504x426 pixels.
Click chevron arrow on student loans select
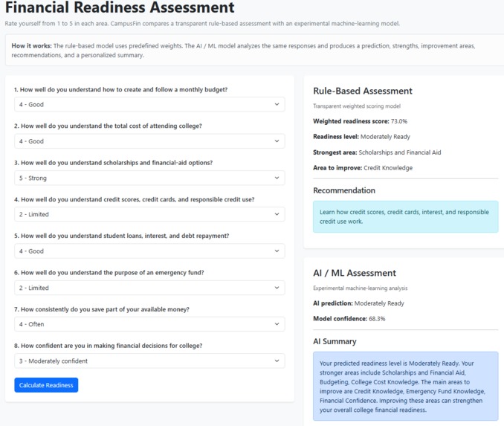coord(277,251)
